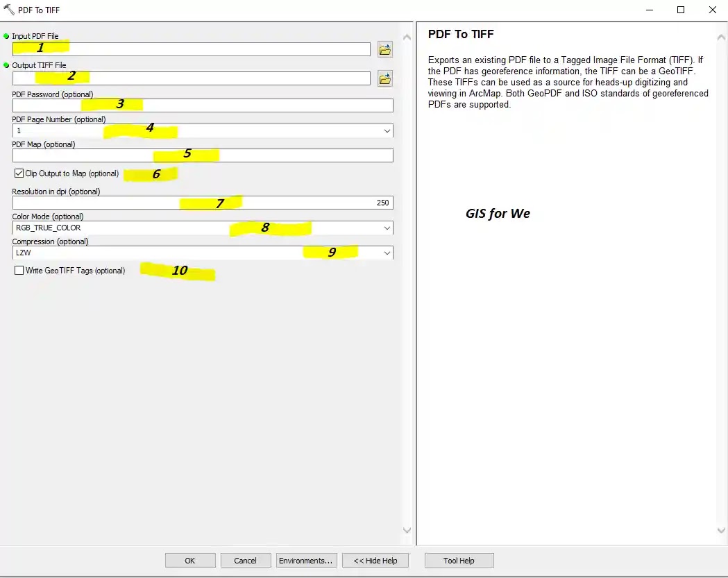Maximize the PDF To TIFF window
The height and width of the screenshot is (578, 728).
[681, 10]
